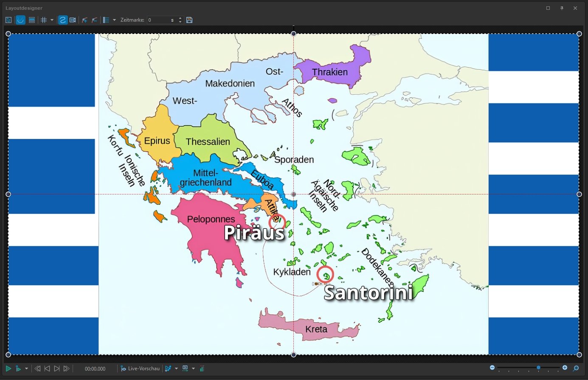Click the zoom-in plus button

[565, 368]
